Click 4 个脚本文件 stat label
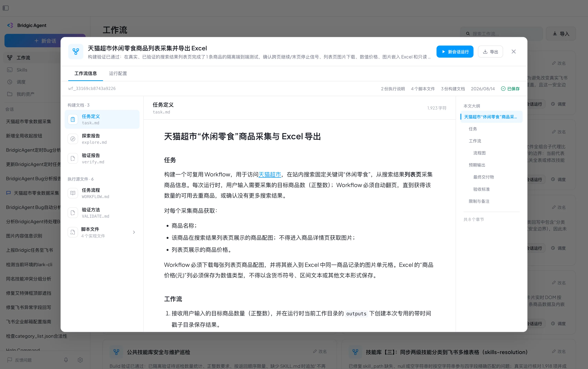The width and height of the screenshot is (588, 369). (423, 89)
